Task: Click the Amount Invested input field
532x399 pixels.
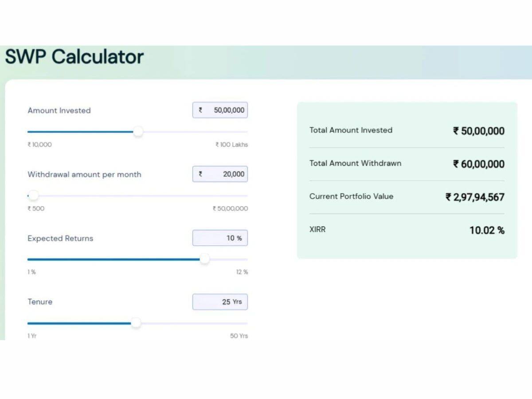Action: (220, 110)
